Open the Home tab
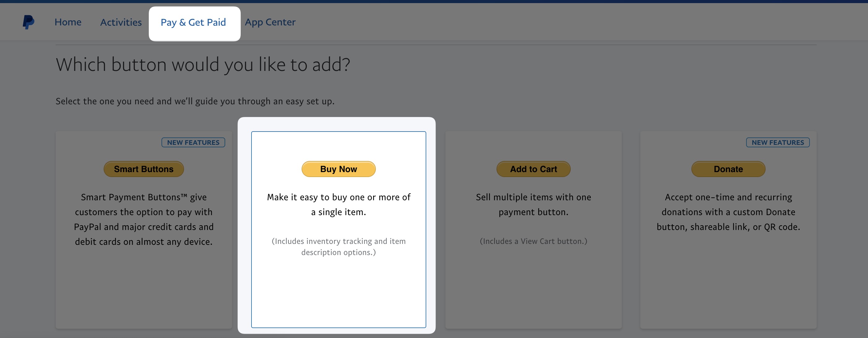This screenshot has width=868, height=338. [68, 22]
